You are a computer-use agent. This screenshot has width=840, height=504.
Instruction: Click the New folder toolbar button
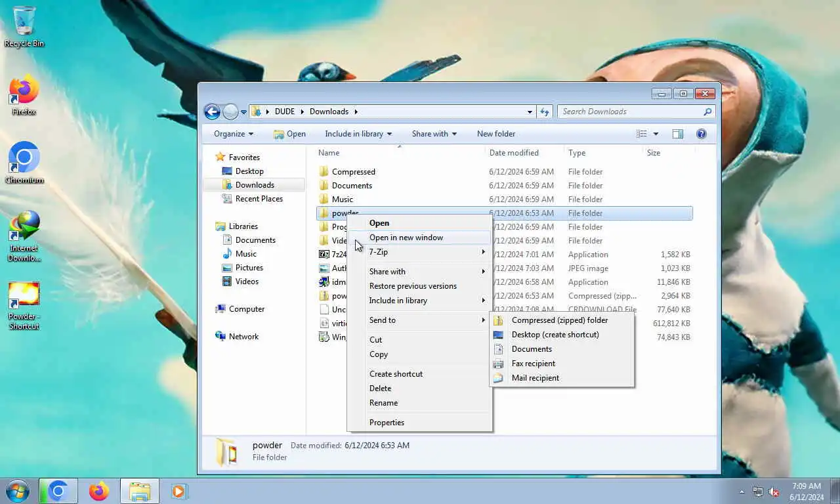click(x=496, y=134)
